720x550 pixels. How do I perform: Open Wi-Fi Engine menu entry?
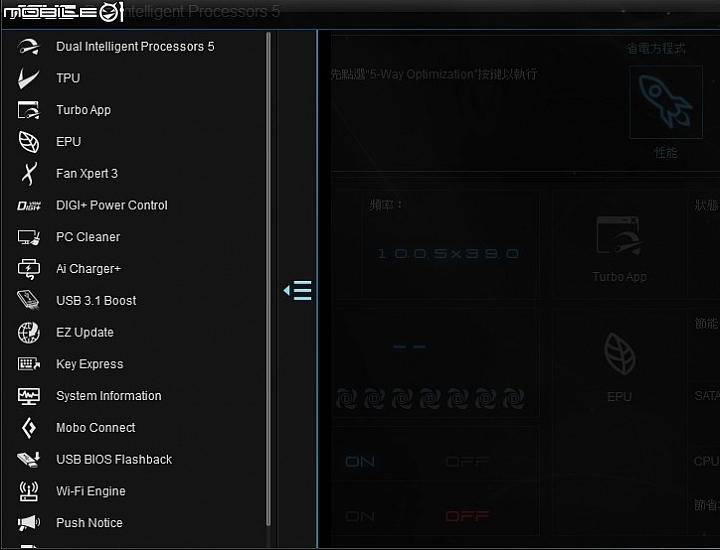pos(90,491)
